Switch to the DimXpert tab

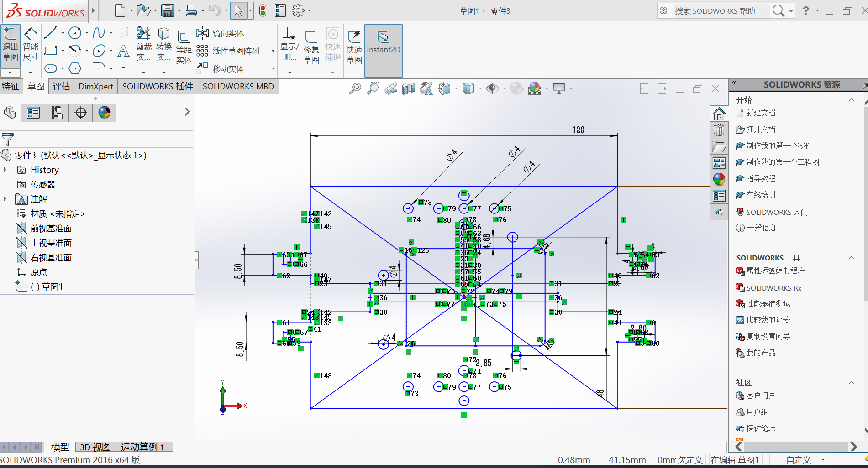[96, 86]
